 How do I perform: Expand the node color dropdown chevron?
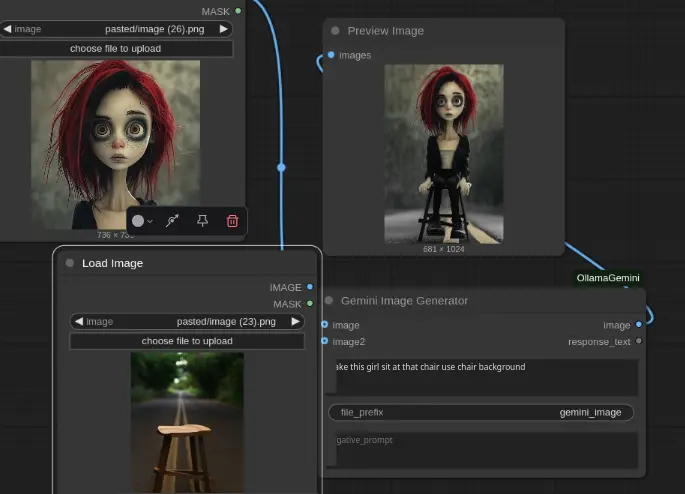tap(150, 221)
